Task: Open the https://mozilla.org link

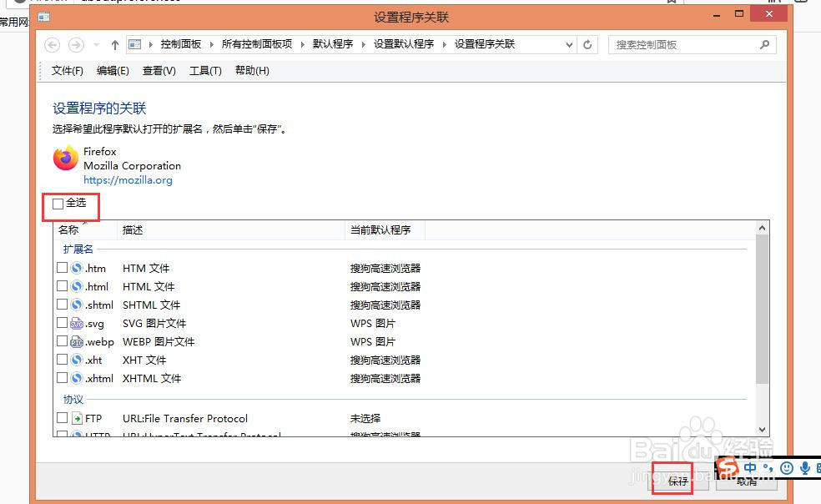Action: [x=128, y=180]
